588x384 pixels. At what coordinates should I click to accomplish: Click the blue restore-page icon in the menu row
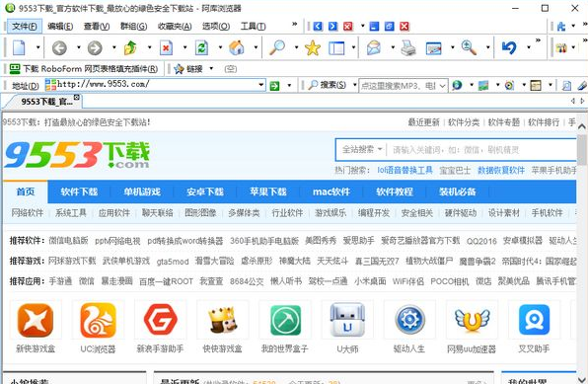(x=390, y=26)
